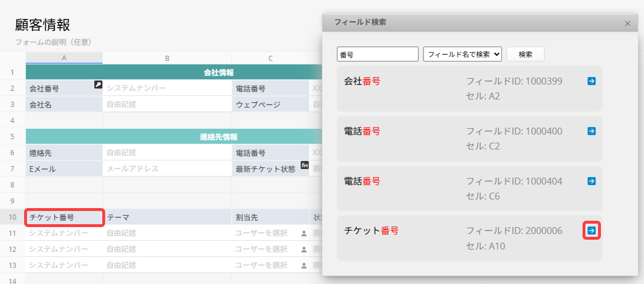Open the フィールド名で検索 dropdown
This screenshot has height=284, width=644.
[x=462, y=54]
